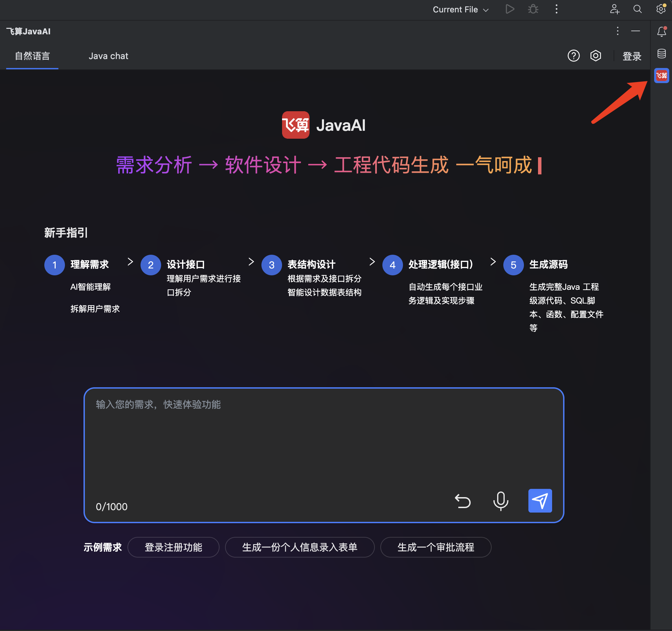Start voice input with the microphone icon
672x631 pixels.
501,501
